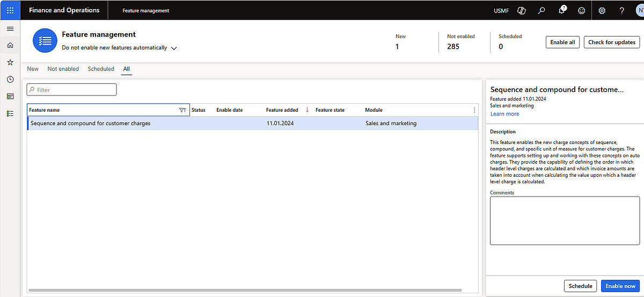Open grid options three-dot menu
This screenshot has height=297, width=644.
(474, 110)
